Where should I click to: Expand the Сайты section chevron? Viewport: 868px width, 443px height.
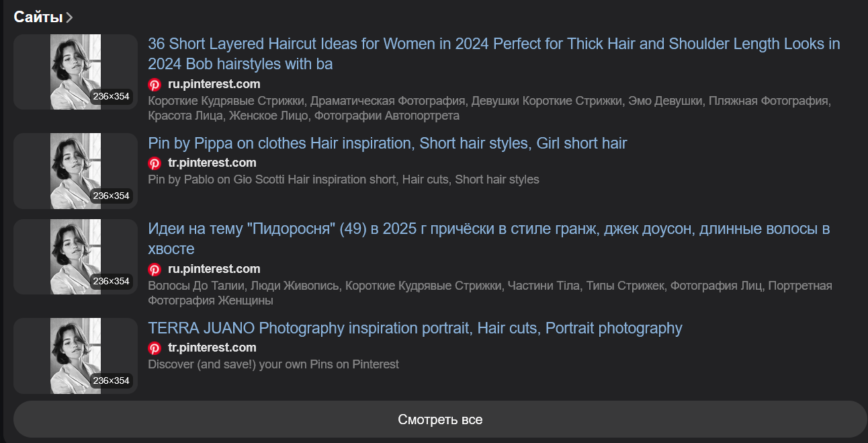(70, 17)
